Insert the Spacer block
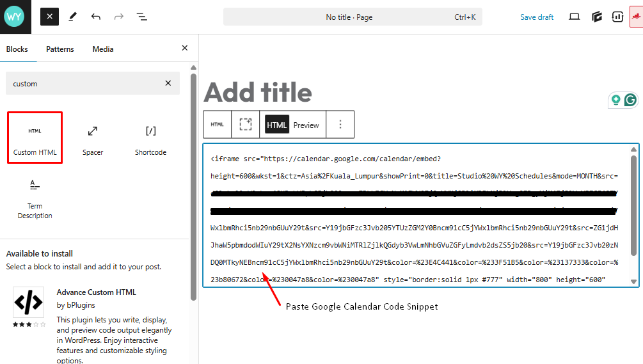Image resolution: width=643 pixels, height=364 pixels. (93, 141)
